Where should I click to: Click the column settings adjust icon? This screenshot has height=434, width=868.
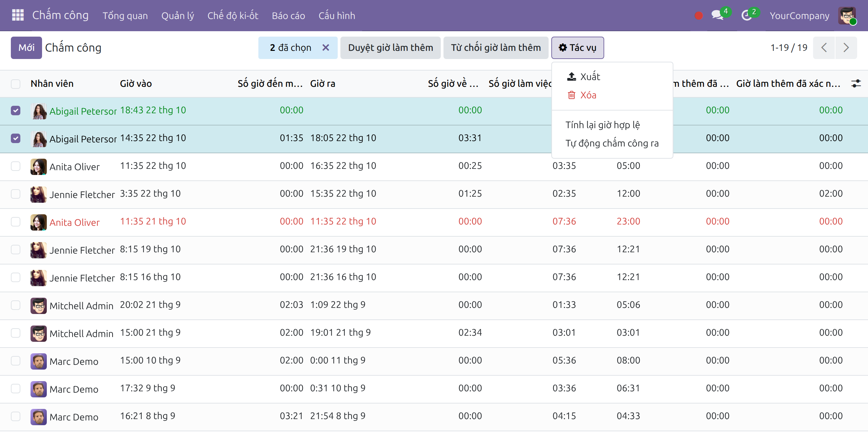click(x=856, y=83)
